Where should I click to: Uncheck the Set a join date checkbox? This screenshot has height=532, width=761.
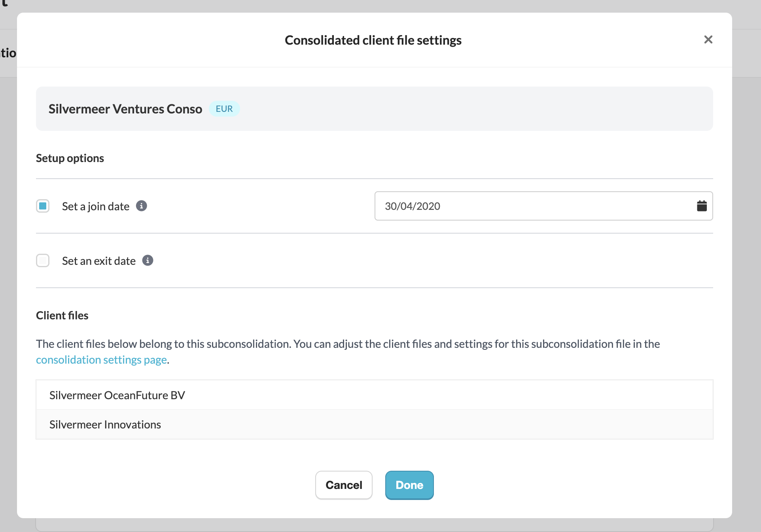tap(43, 206)
